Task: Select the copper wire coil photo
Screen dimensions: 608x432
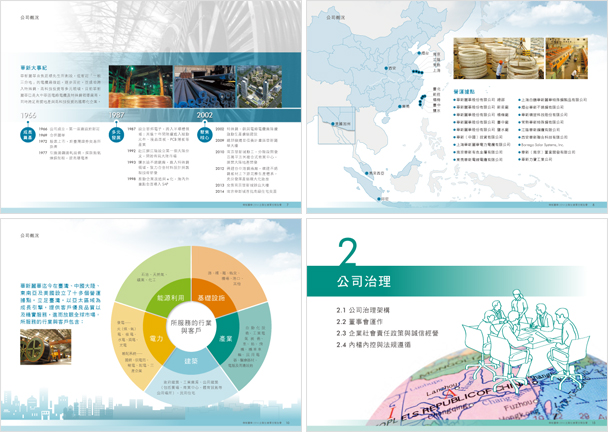Action: [141, 86]
